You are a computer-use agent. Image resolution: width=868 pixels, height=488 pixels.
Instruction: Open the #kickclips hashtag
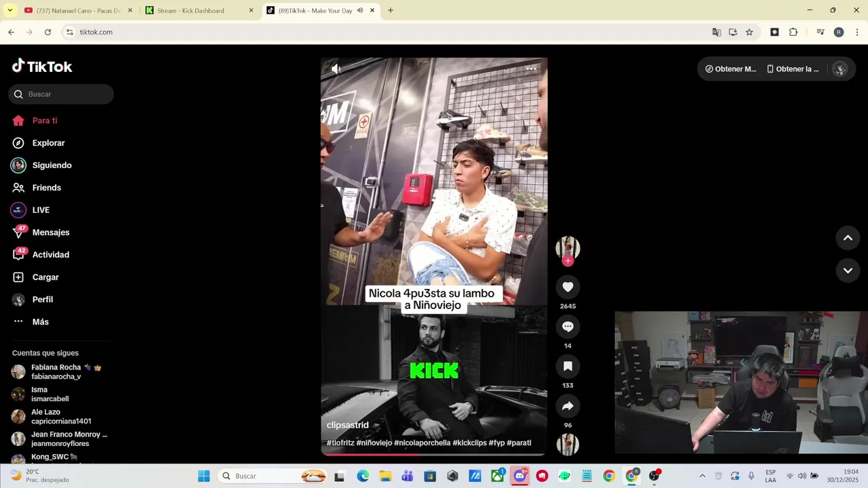click(x=469, y=443)
